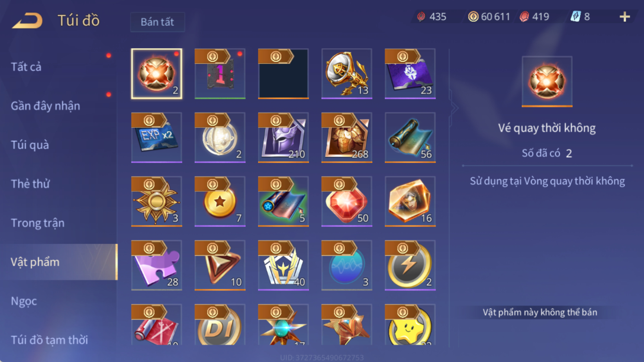Select the golden armor item with 268
The width and height of the screenshot is (644, 362).
tap(347, 138)
